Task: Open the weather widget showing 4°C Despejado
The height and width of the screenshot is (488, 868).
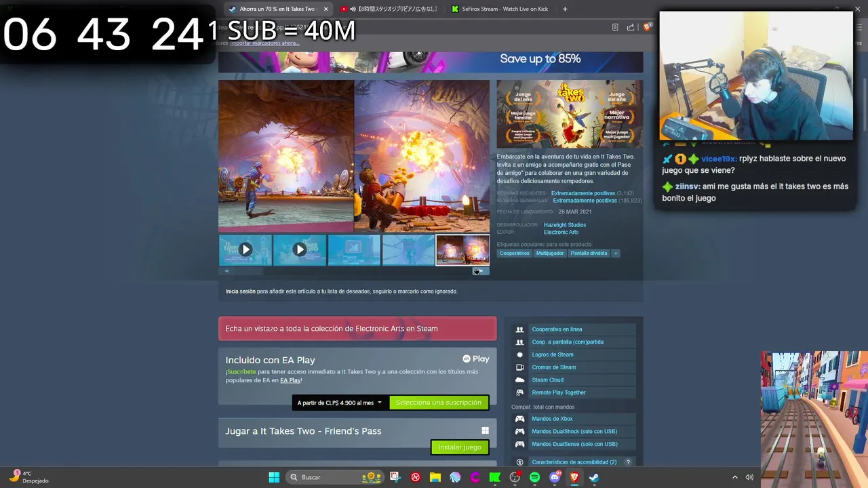Action: 28,477
